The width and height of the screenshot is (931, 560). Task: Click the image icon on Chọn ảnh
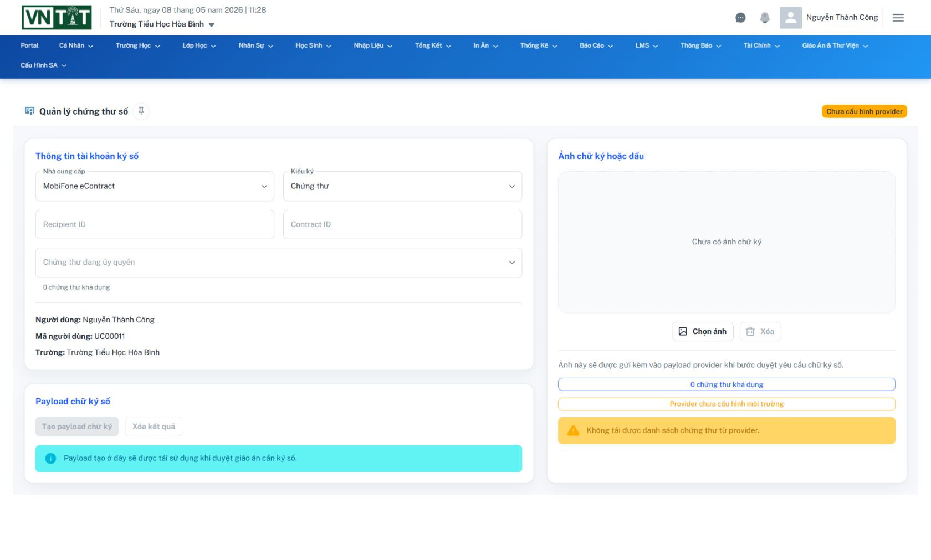(x=683, y=331)
